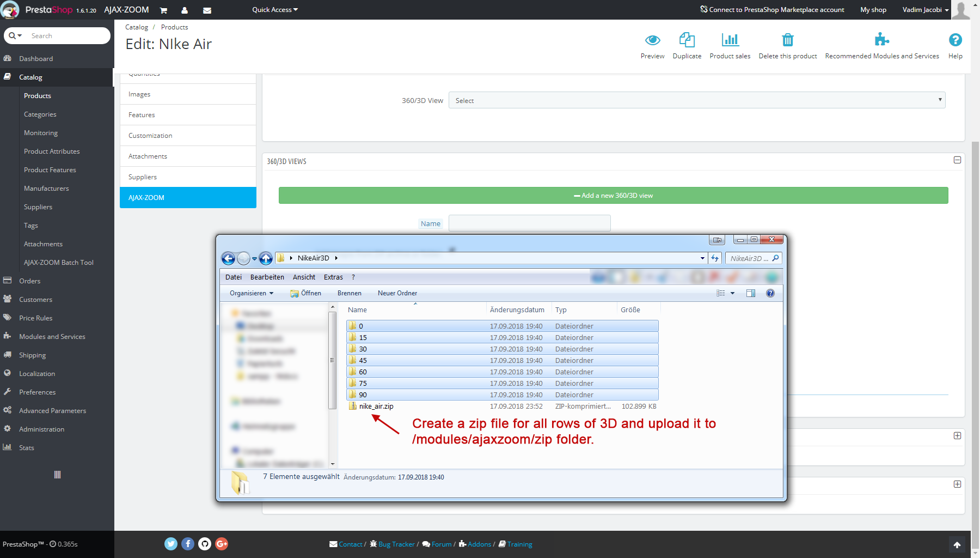Open Modules and Services in sidebar
The height and width of the screenshot is (558, 980).
[x=52, y=337]
